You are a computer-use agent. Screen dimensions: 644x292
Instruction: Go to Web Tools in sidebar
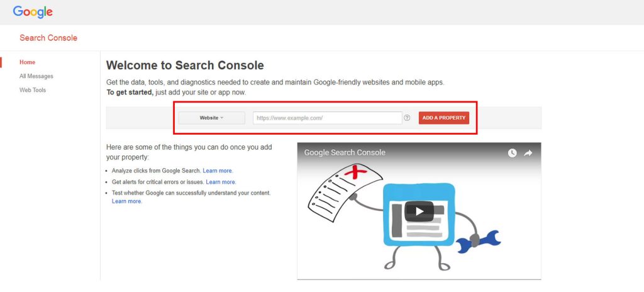point(33,90)
